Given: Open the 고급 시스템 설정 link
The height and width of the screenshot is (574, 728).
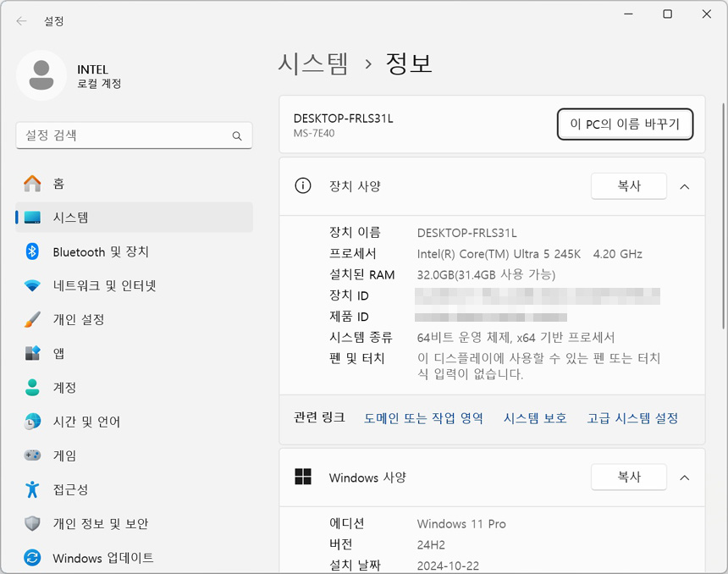Looking at the screenshot, I should (x=632, y=418).
